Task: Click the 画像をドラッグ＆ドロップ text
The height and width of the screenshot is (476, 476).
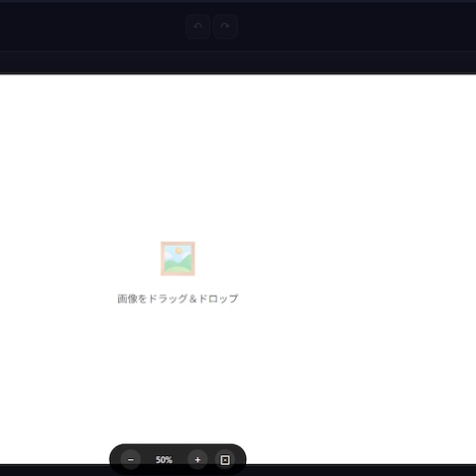Action: pos(178,298)
